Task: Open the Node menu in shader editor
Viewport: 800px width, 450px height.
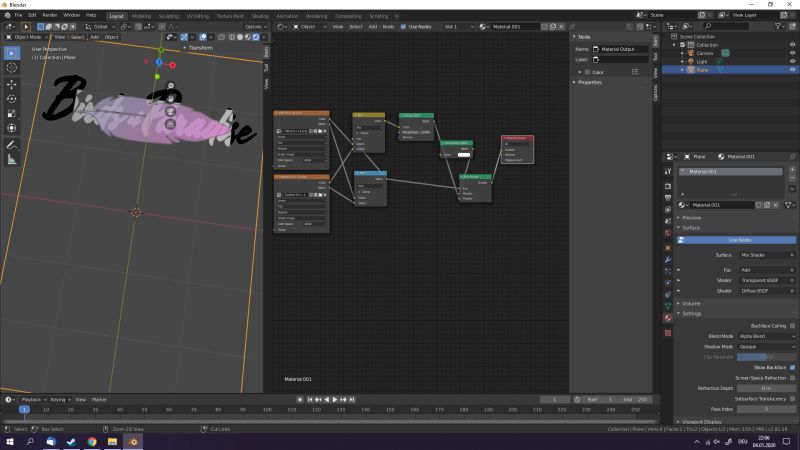Action: (388, 27)
